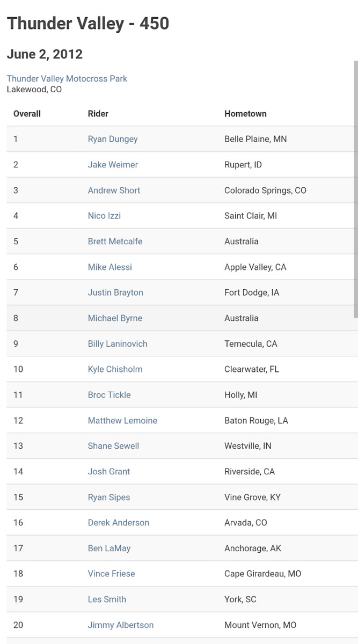Open Justin Brayton rider link
Image resolution: width=358 pixels, height=644 pixels.
(x=115, y=292)
